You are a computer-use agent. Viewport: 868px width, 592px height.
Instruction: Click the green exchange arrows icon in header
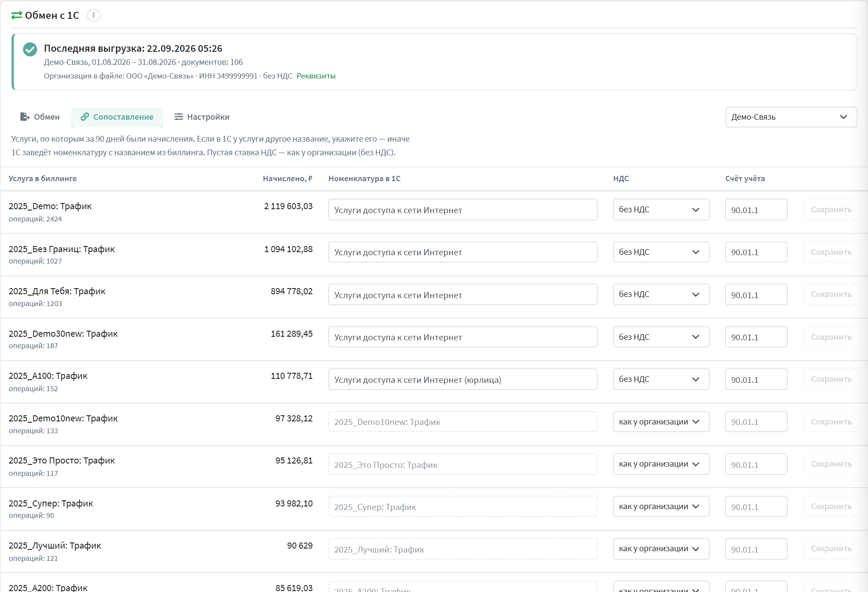(17, 15)
